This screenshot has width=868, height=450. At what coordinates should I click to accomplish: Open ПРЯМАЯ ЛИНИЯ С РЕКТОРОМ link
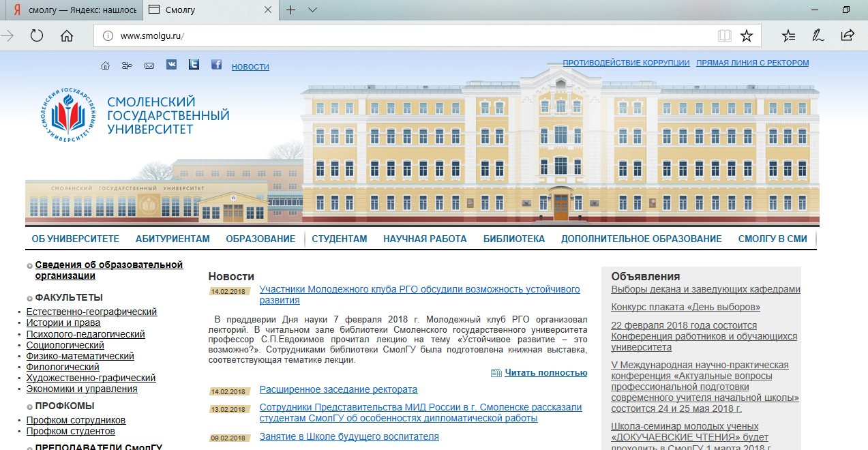click(753, 63)
